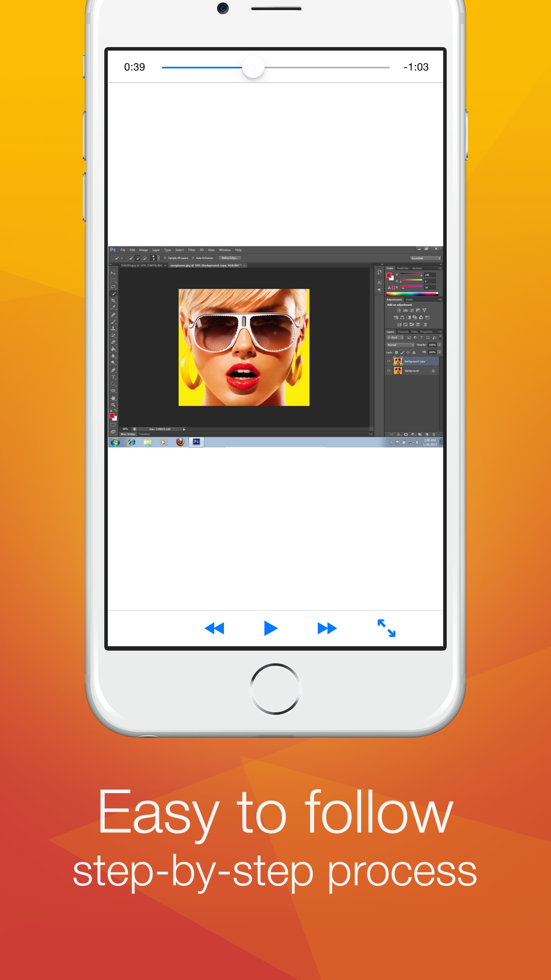
Task: Click the Play button
Action: tap(271, 628)
